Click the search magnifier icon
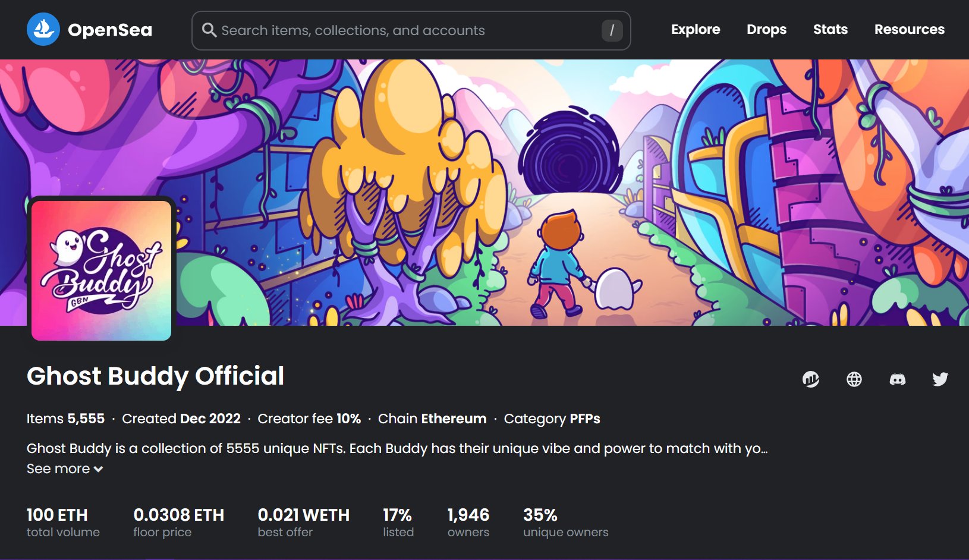Image resolution: width=969 pixels, height=560 pixels. click(209, 30)
